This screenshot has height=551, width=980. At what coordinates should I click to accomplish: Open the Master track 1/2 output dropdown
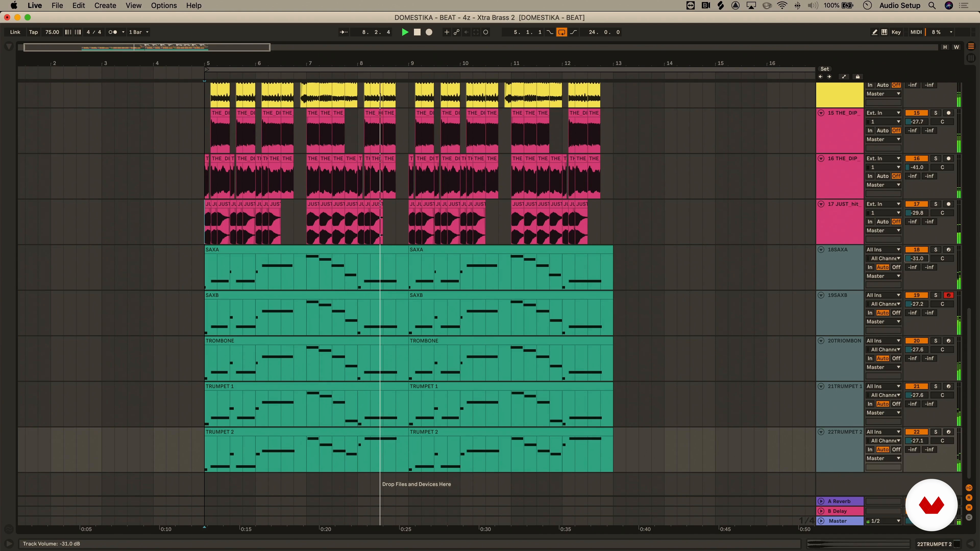[x=883, y=521]
